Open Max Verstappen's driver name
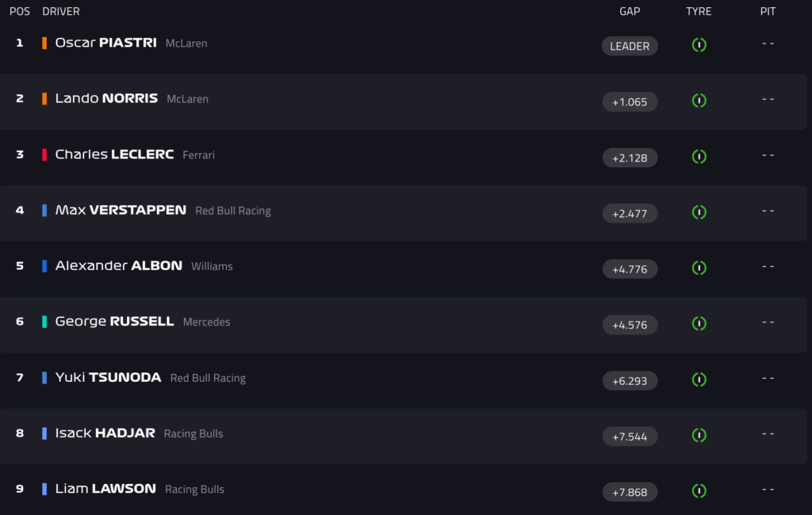The width and height of the screenshot is (812, 515). 121,210
